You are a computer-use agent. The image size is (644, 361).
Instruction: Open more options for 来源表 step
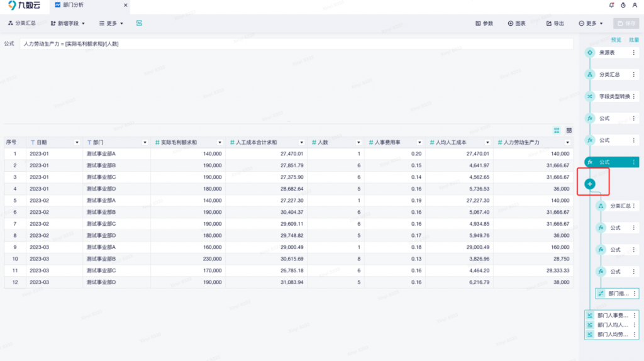pyautogui.click(x=634, y=53)
